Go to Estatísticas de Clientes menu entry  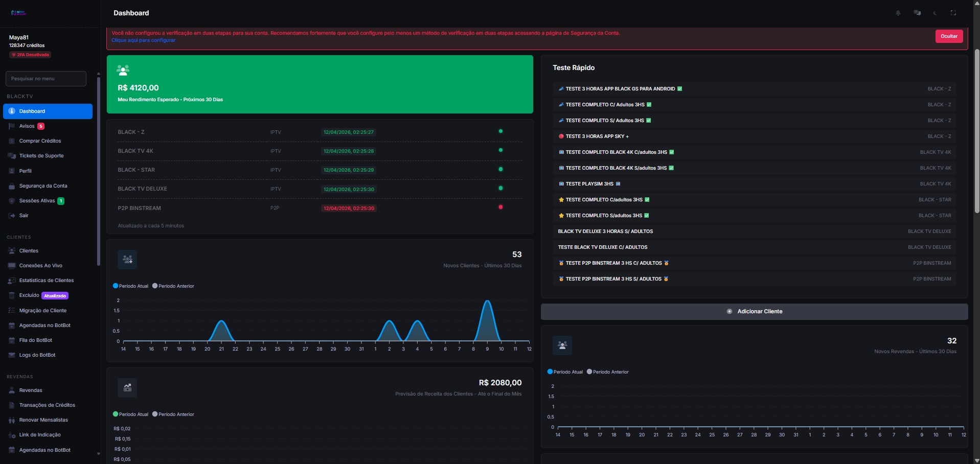pos(47,280)
